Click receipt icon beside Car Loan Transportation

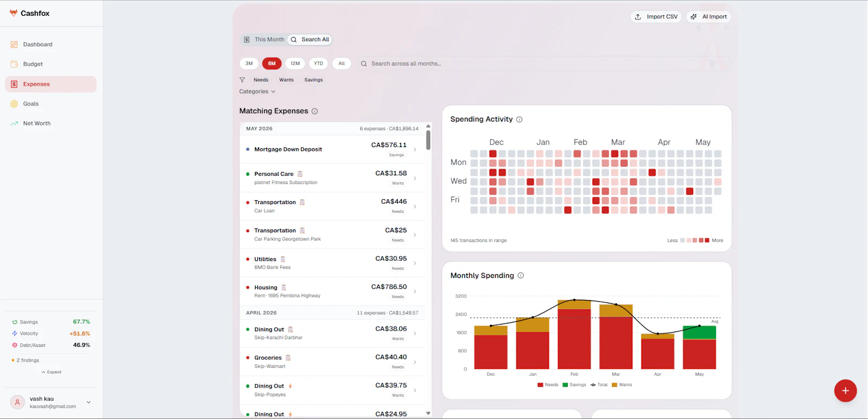(302, 202)
